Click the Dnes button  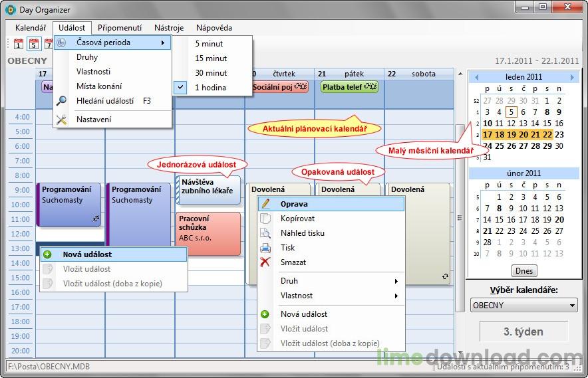[524, 271]
